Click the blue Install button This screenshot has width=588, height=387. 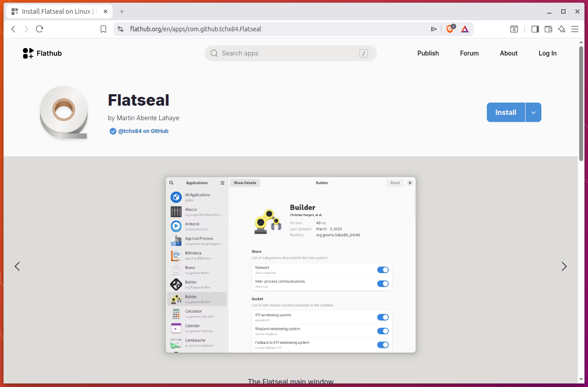click(506, 112)
